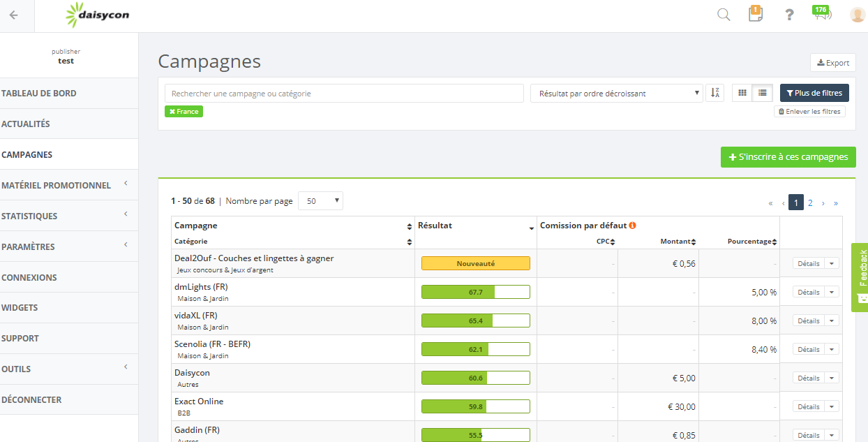The width and height of the screenshot is (868, 442).
Task: Jump to first page arrow
Action: click(770, 203)
